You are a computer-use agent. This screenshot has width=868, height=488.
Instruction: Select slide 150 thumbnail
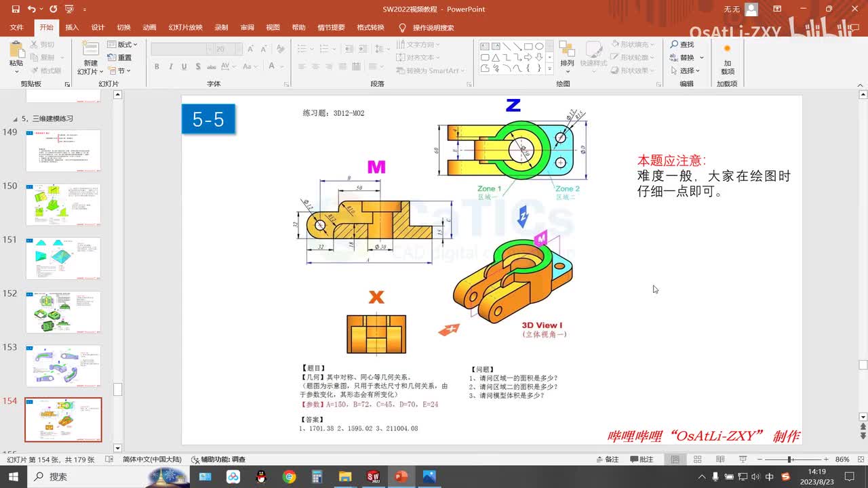63,205
